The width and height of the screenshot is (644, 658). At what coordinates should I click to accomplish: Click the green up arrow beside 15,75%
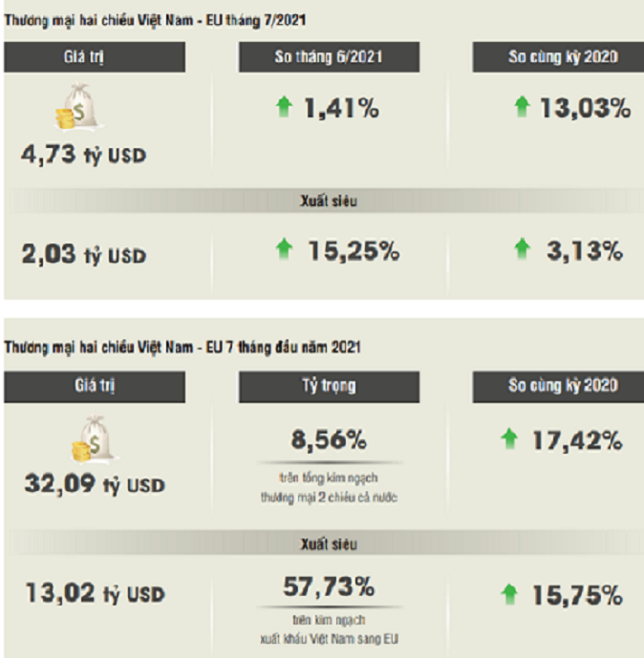(509, 594)
